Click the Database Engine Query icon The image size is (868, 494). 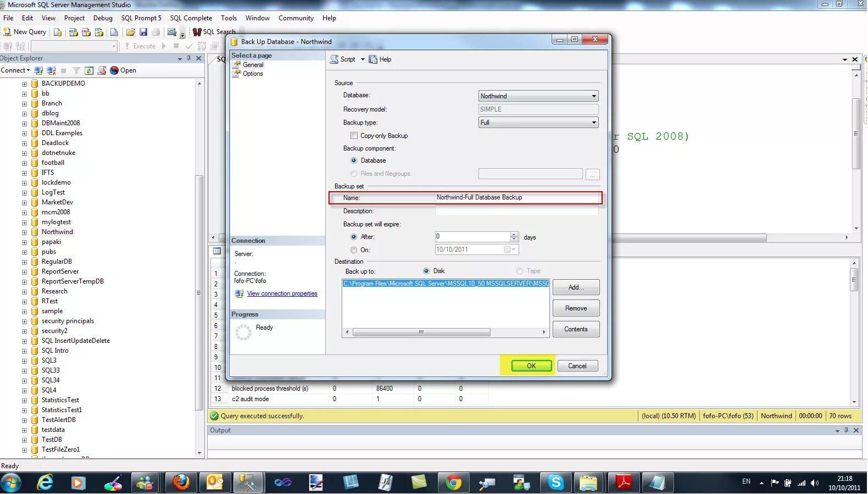58,32
